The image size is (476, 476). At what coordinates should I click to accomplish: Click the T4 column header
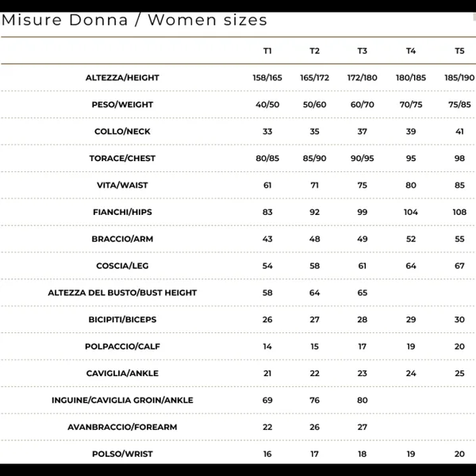tap(411, 51)
